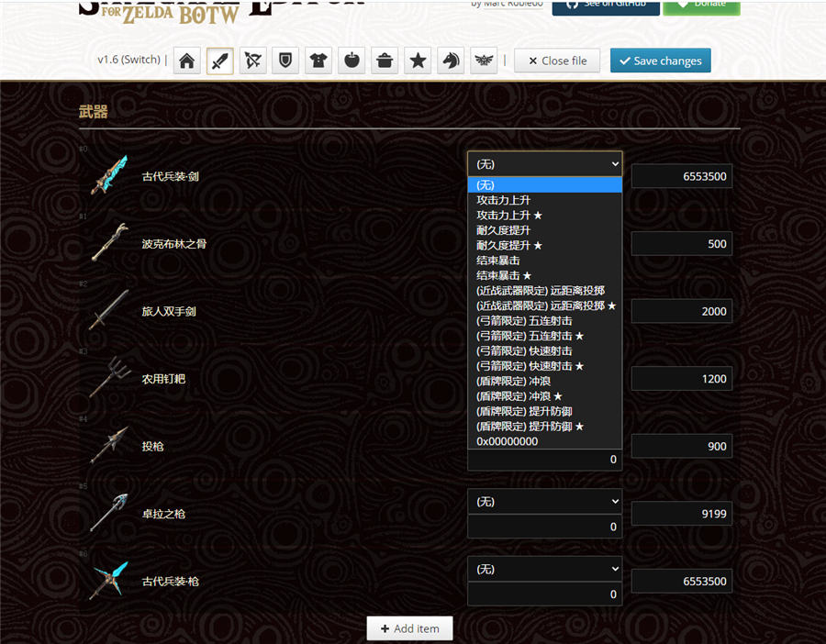
Task: Pick (盾牌限定) 提升防御 ★
Action: click(x=544, y=427)
